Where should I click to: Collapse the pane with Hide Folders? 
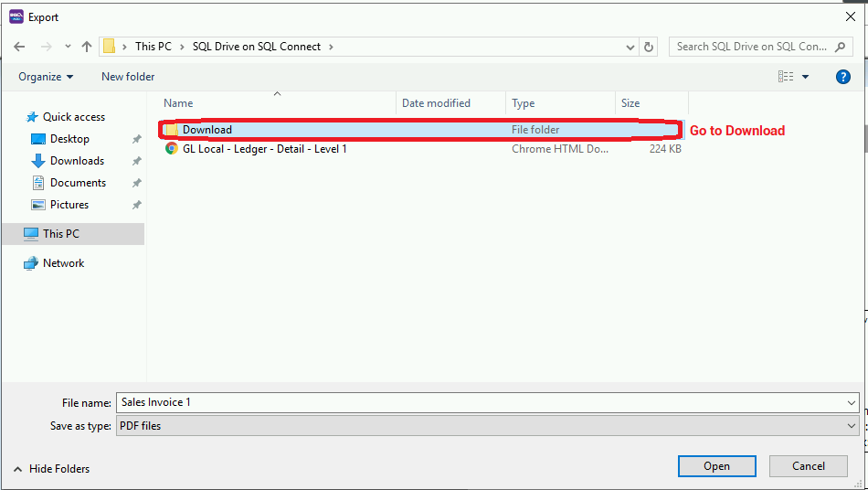(x=51, y=469)
